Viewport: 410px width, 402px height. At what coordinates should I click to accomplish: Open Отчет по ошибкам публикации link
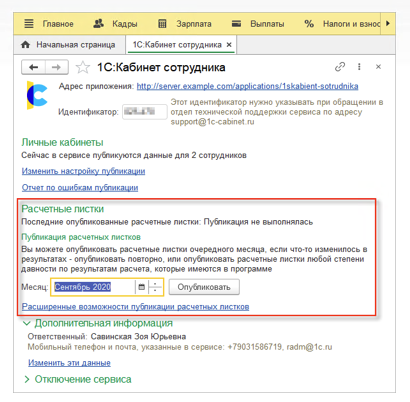(80, 188)
